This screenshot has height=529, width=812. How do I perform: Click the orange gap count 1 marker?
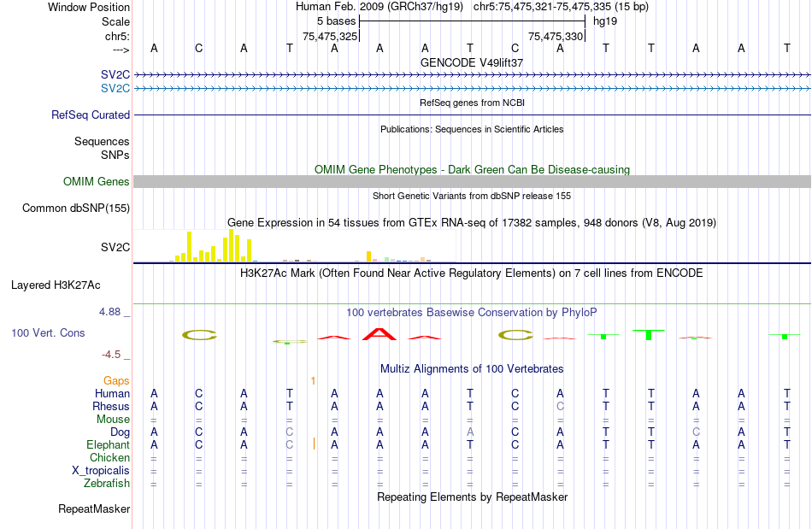coord(313,381)
